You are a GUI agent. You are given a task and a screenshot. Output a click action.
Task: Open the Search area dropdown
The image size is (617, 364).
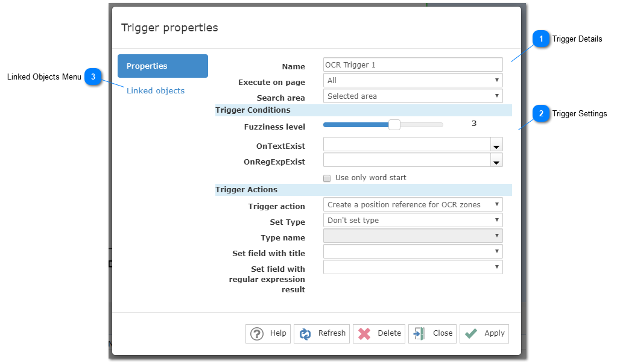coord(413,96)
